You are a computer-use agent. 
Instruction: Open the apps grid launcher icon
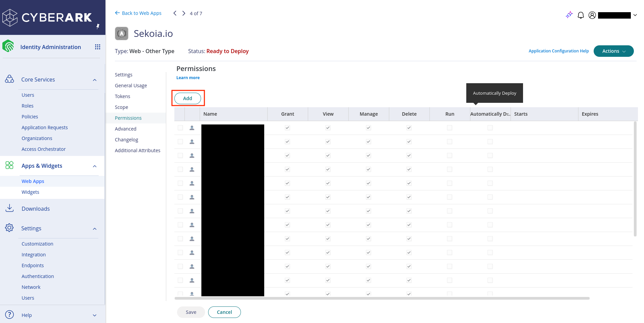(98, 47)
